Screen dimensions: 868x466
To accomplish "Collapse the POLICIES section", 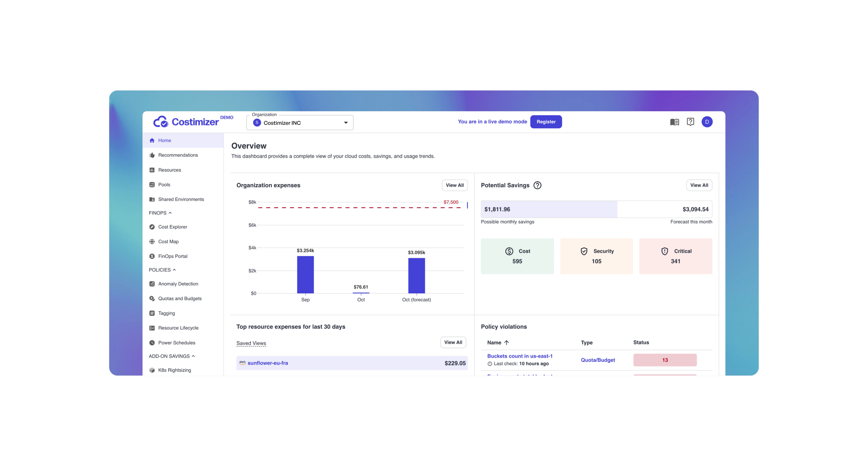I will [175, 270].
